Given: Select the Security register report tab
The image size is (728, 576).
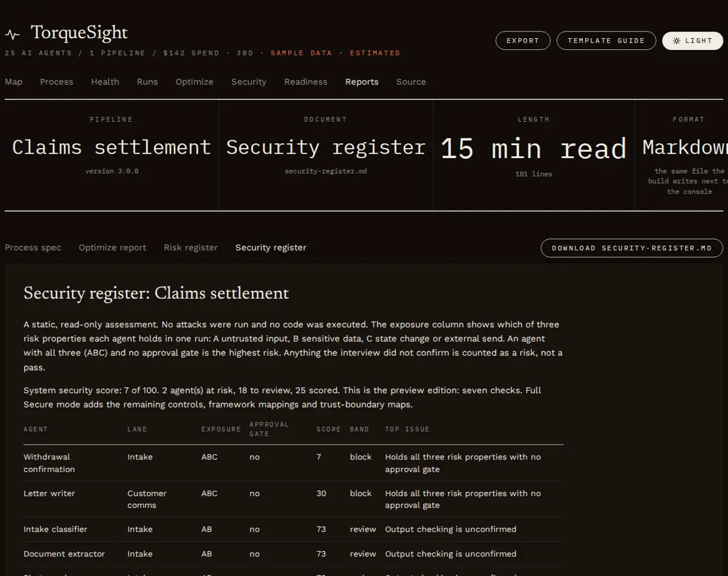Looking at the screenshot, I should tap(271, 248).
